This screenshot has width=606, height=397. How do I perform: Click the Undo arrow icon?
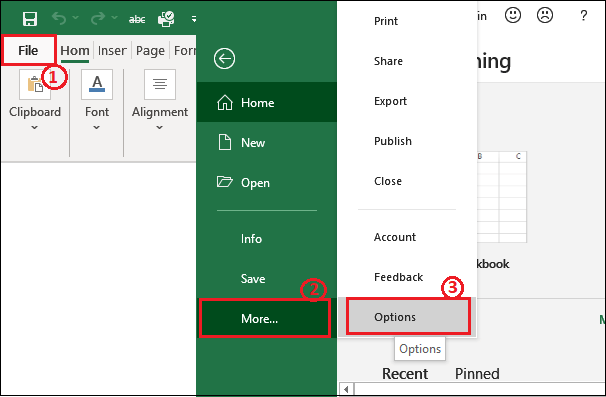(x=59, y=18)
